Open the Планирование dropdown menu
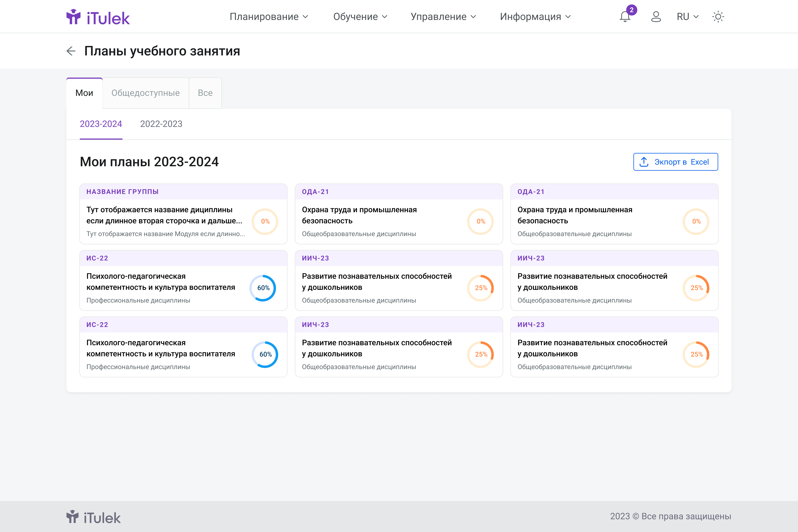 [269, 17]
